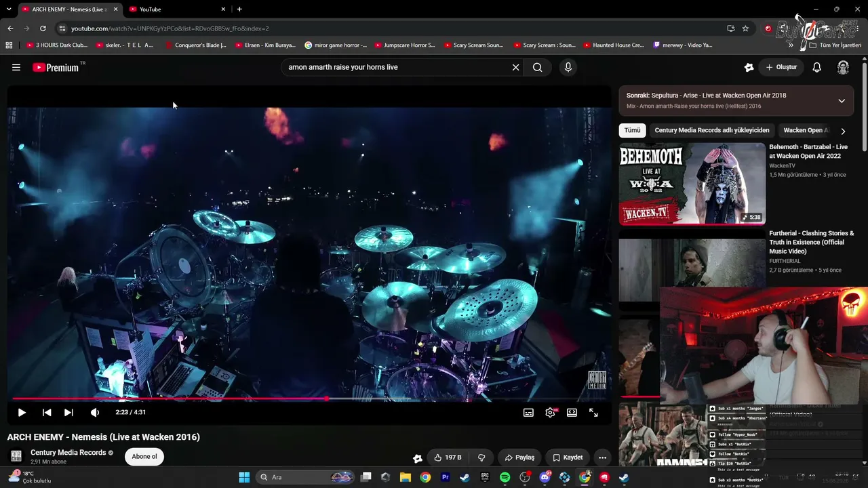Seek on the red video progress bar
The height and width of the screenshot is (488, 868).
309,399
